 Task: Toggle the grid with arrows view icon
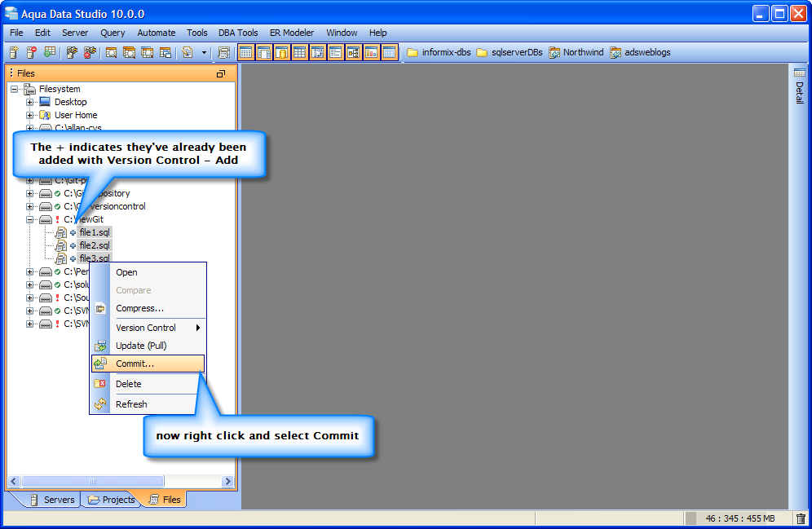317,52
